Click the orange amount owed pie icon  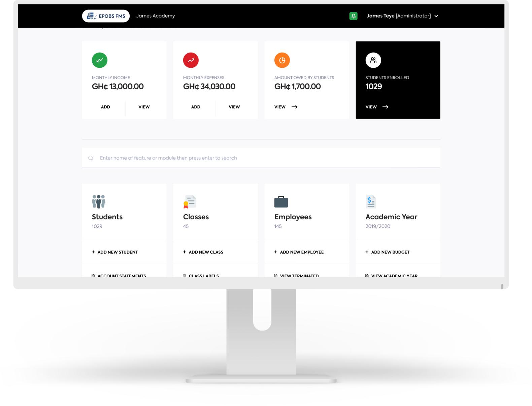(x=282, y=60)
